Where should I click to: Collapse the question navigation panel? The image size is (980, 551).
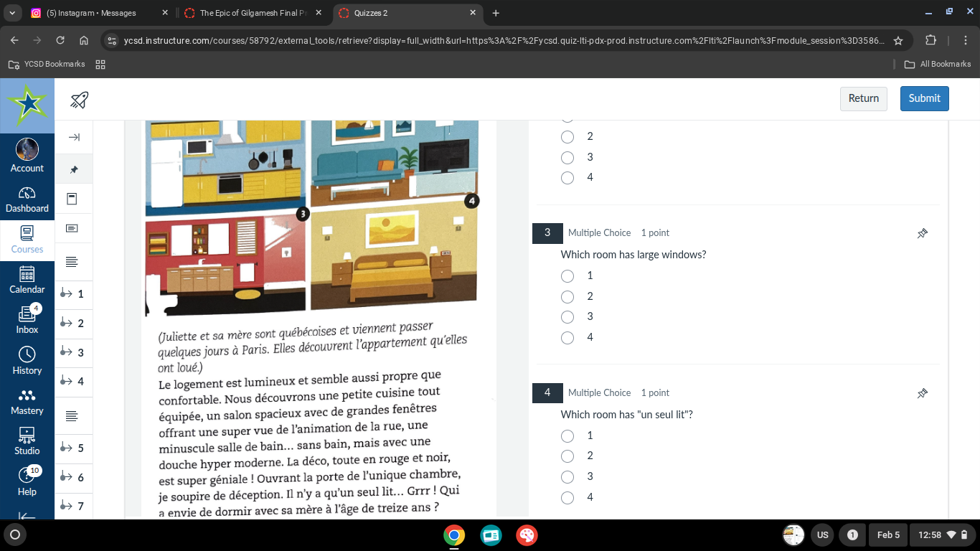pyautogui.click(x=74, y=137)
